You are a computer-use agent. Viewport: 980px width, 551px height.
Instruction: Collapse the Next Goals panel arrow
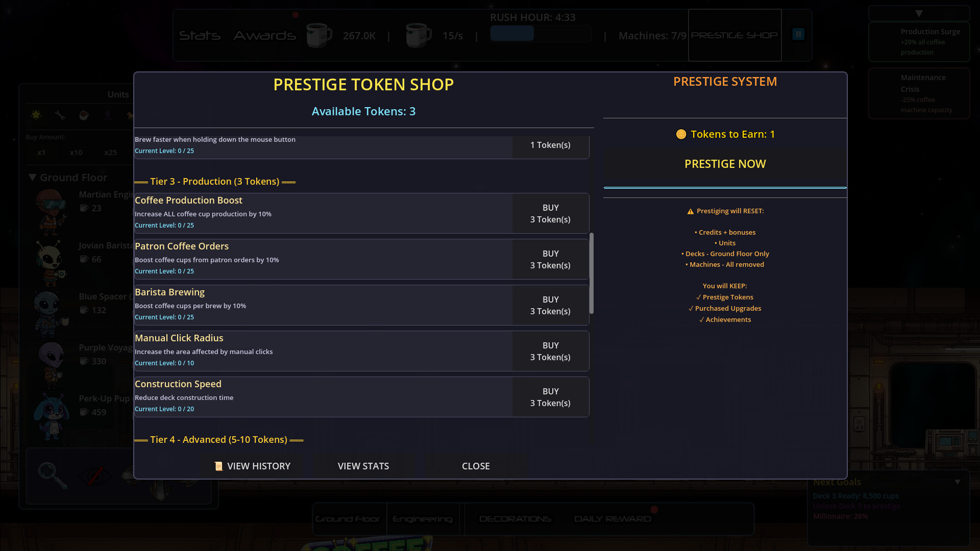958,482
